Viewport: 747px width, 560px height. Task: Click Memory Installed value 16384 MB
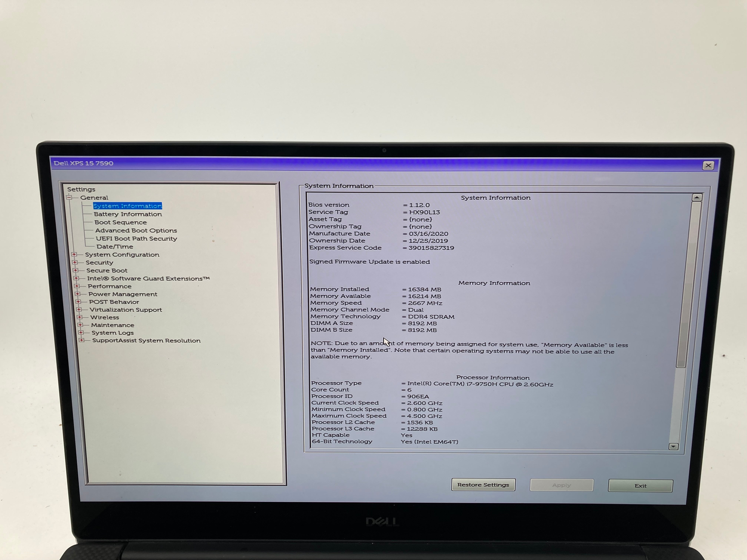424,290
